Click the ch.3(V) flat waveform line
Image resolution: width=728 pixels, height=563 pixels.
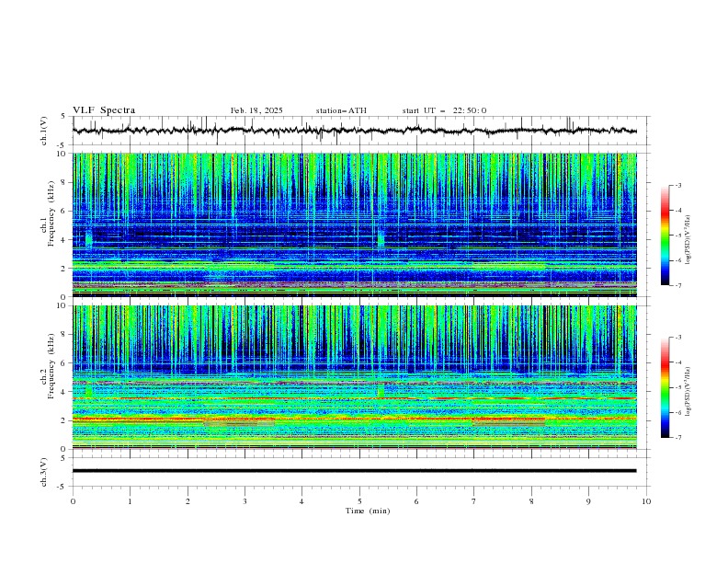[354, 471]
